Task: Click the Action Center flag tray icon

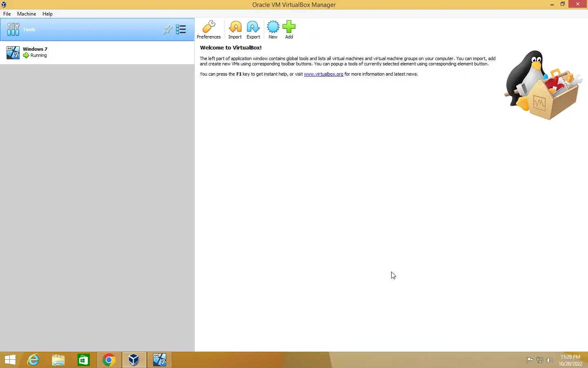Action: 530,360
